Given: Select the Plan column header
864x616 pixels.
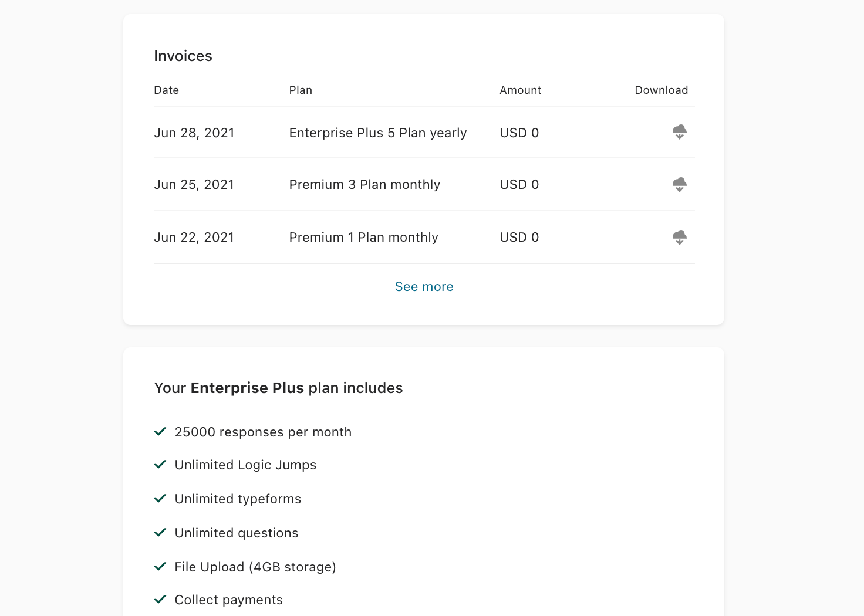Looking at the screenshot, I should point(301,90).
